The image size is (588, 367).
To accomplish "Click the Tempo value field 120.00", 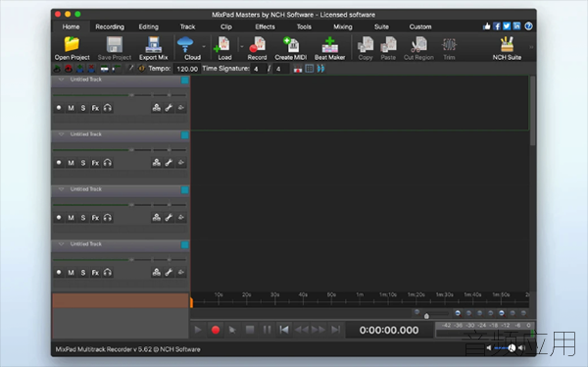I will tap(187, 69).
